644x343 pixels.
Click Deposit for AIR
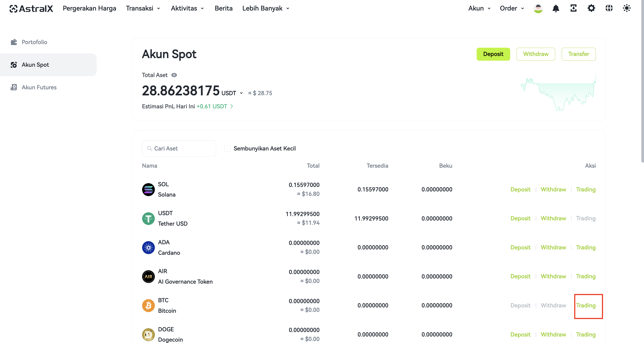tap(520, 277)
